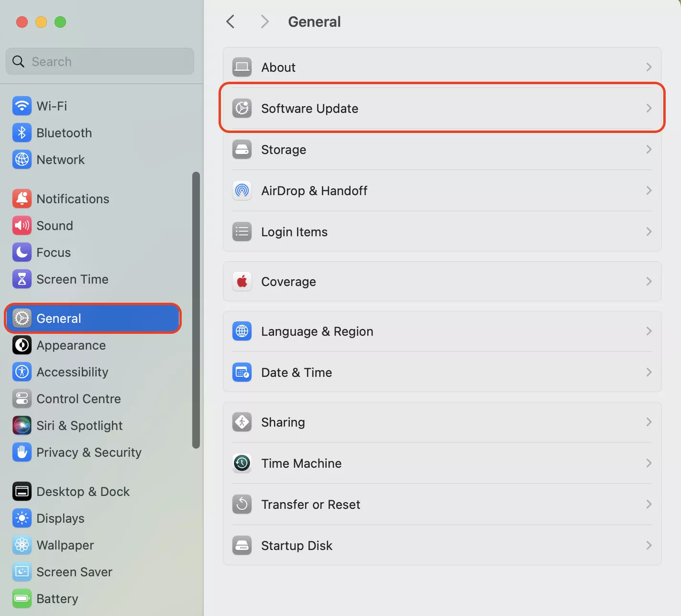Click the Battery label in sidebar

pos(57,599)
